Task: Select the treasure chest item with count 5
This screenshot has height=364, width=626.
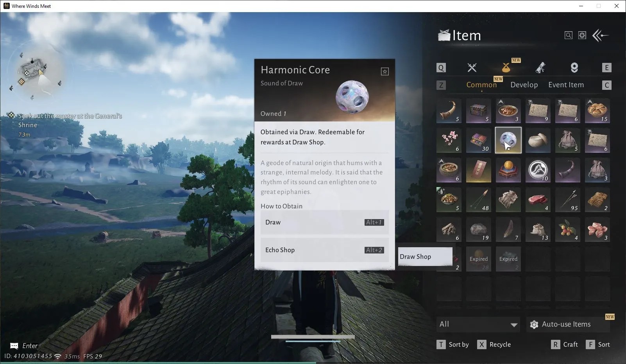Action: pos(479,111)
